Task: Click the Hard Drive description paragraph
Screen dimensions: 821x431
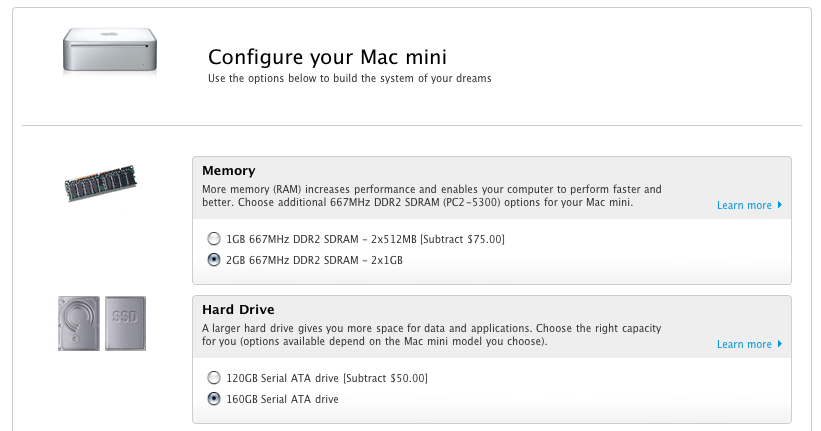Action: pyautogui.click(x=431, y=335)
